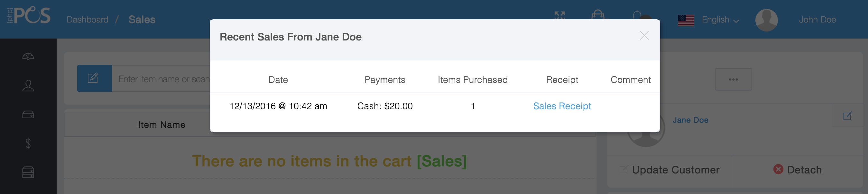Click the Jane Doe customer name link
868x194 pixels.
click(x=690, y=120)
